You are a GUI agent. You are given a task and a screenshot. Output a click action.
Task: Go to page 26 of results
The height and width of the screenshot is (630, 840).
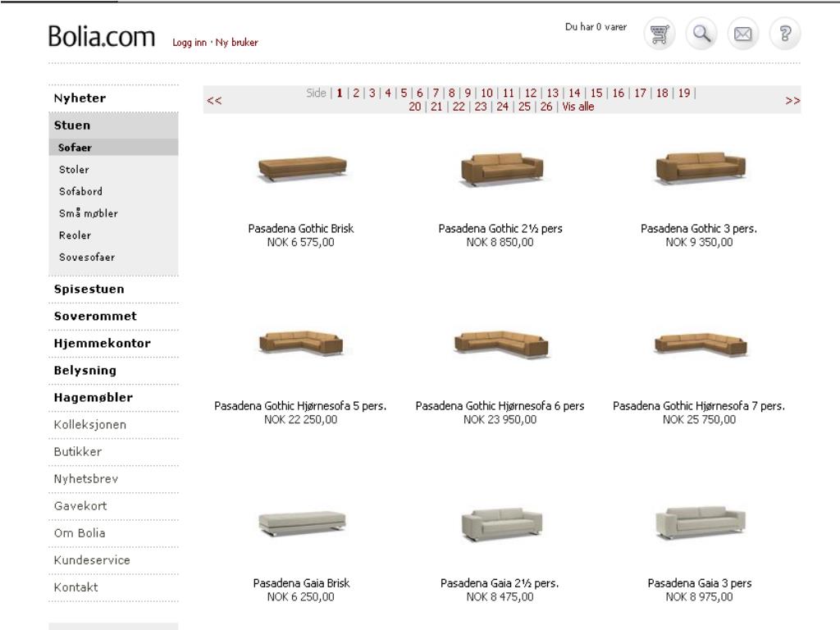[546, 107]
